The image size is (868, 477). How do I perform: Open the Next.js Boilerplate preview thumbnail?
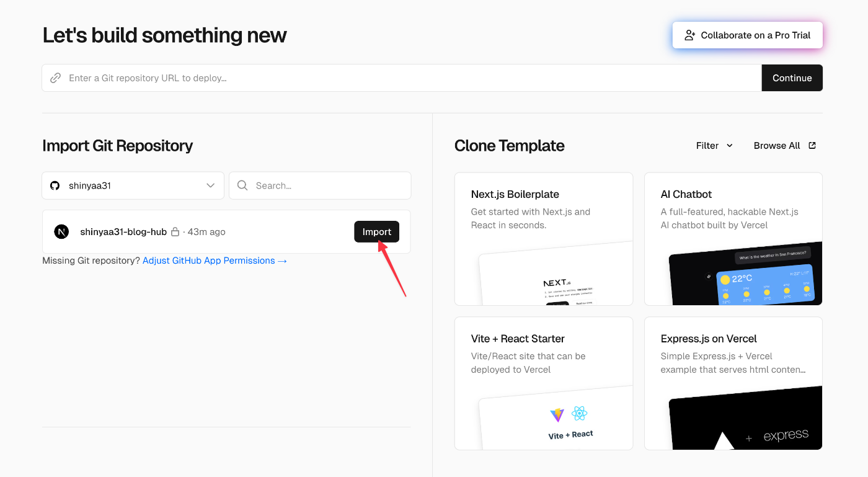(x=556, y=273)
